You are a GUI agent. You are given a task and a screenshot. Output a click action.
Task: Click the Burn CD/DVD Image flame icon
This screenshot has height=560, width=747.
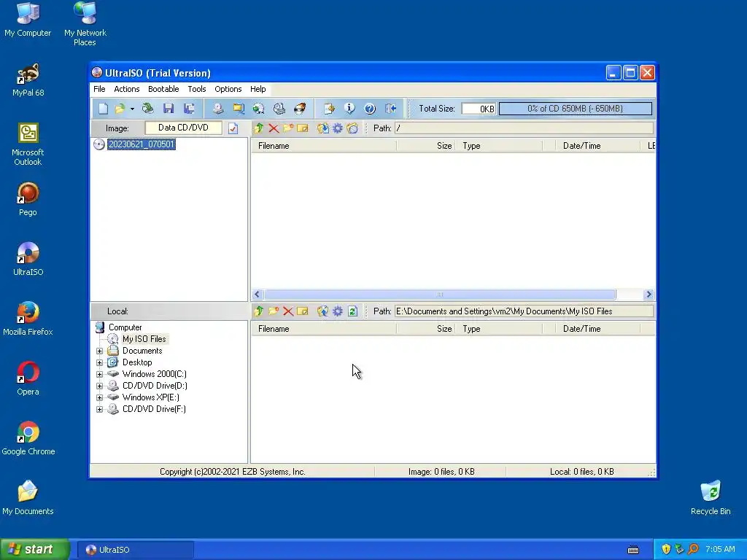300,109
